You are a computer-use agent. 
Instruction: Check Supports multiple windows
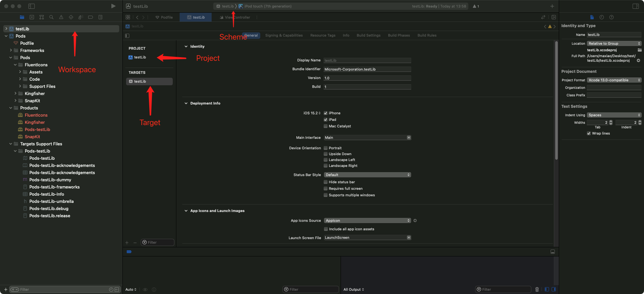[326, 195]
